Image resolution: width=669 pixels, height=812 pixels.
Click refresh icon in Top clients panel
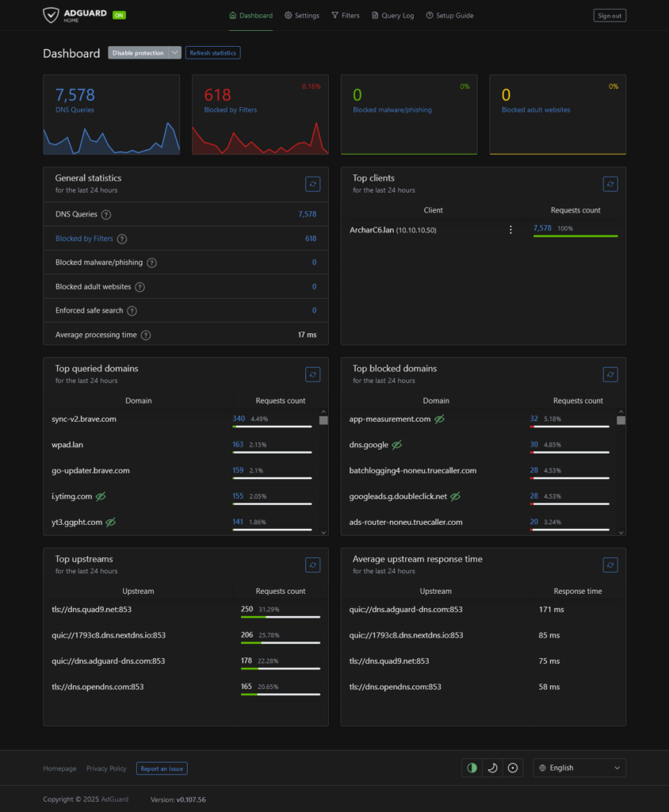pyautogui.click(x=610, y=184)
